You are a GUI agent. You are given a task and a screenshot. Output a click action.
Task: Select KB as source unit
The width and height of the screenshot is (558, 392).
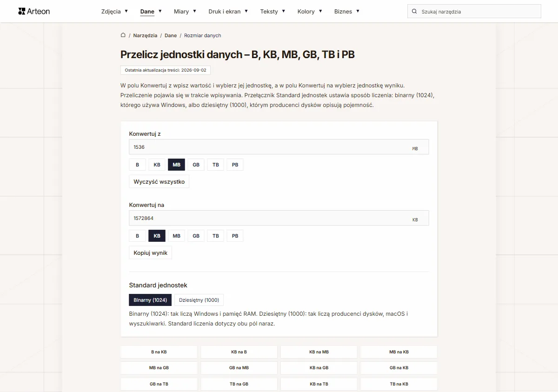(x=157, y=165)
